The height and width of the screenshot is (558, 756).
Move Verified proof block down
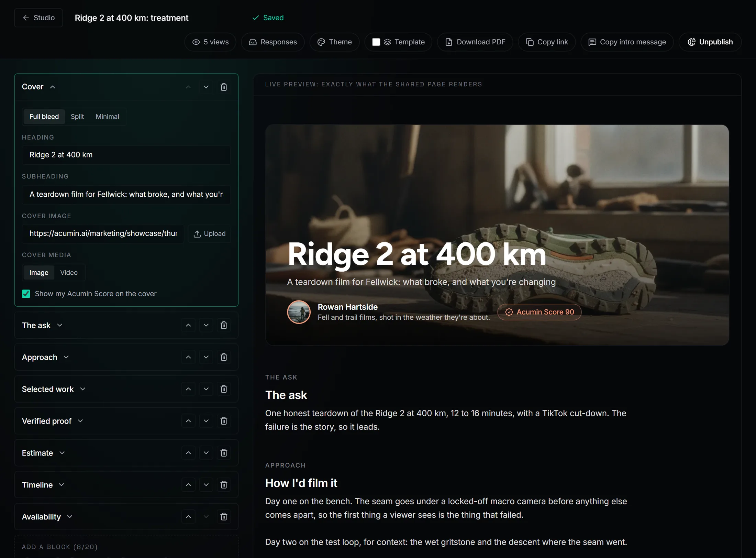[x=206, y=421]
